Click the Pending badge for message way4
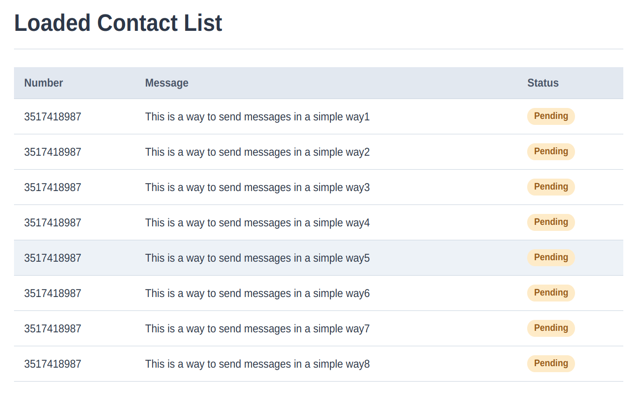This screenshot has height=400, width=640. (551, 222)
